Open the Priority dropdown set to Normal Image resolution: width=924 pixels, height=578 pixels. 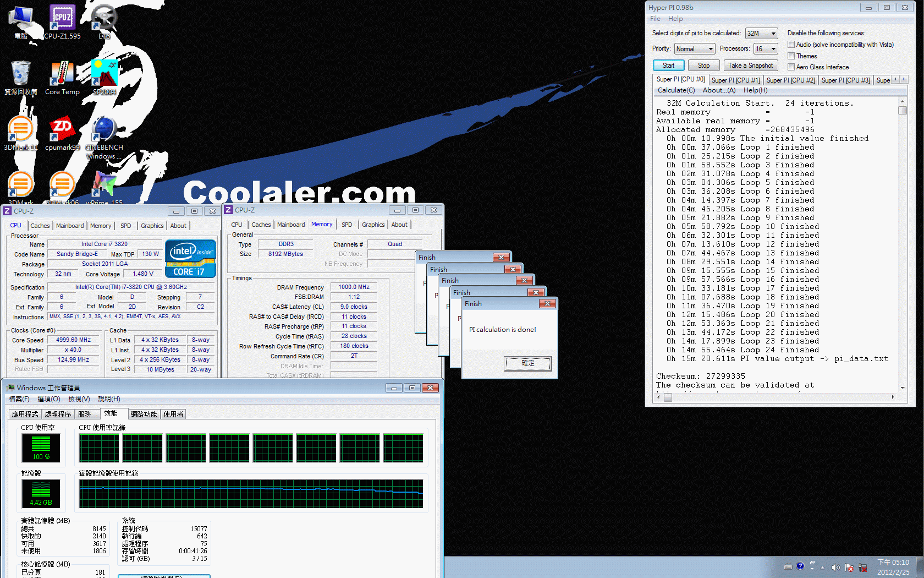(695, 49)
